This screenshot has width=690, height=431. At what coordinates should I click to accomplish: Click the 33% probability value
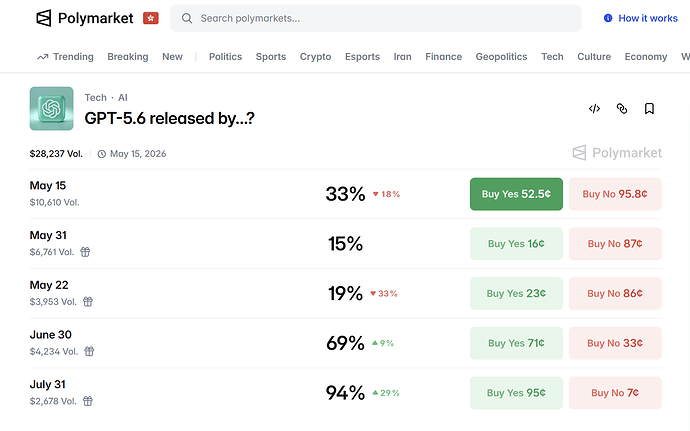(x=345, y=194)
